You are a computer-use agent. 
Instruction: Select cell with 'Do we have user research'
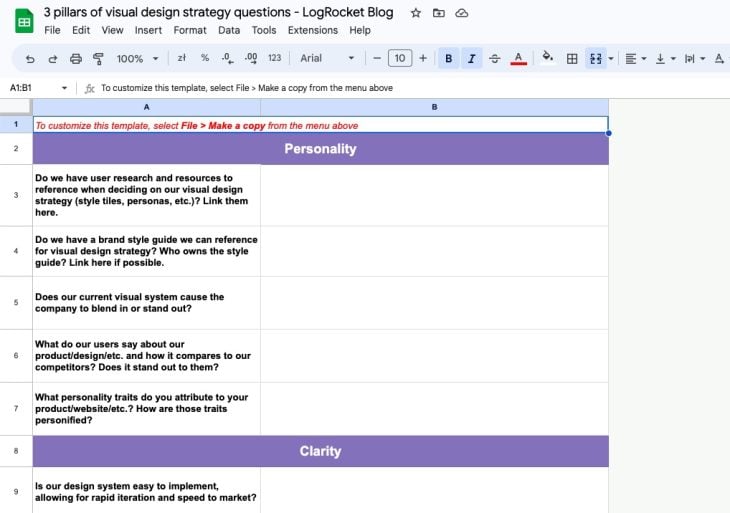(147, 195)
